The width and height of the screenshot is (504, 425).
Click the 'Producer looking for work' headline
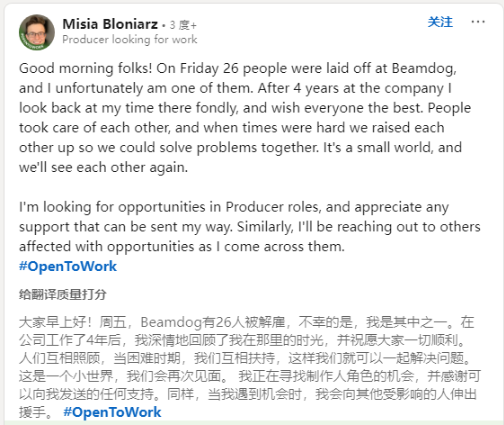tap(130, 39)
